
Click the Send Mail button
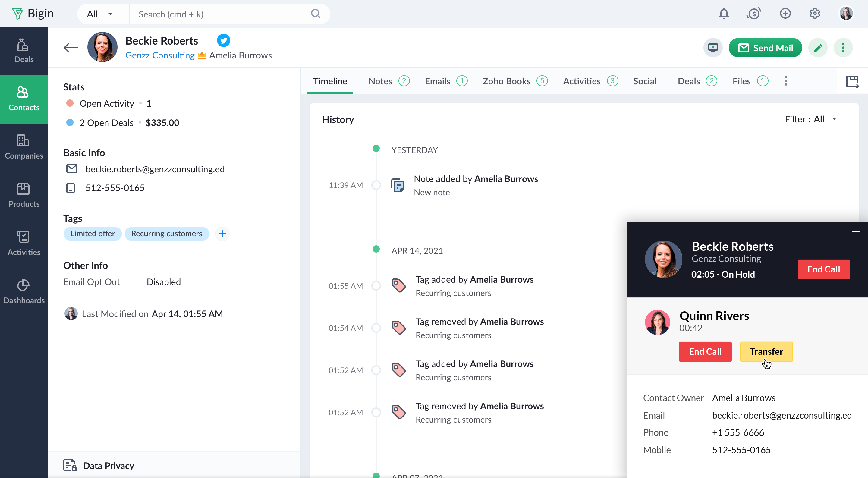[x=765, y=48]
